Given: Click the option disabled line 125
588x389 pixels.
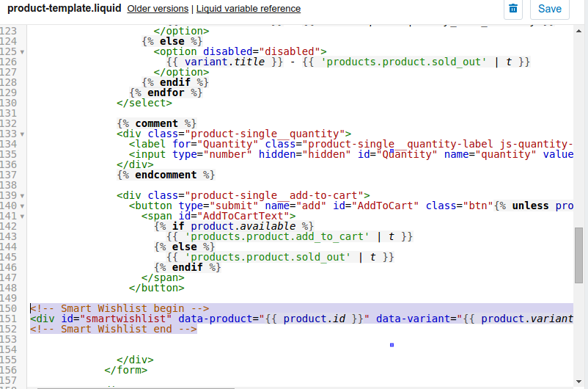Looking at the screenshot, I should click(x=240, y=51).
